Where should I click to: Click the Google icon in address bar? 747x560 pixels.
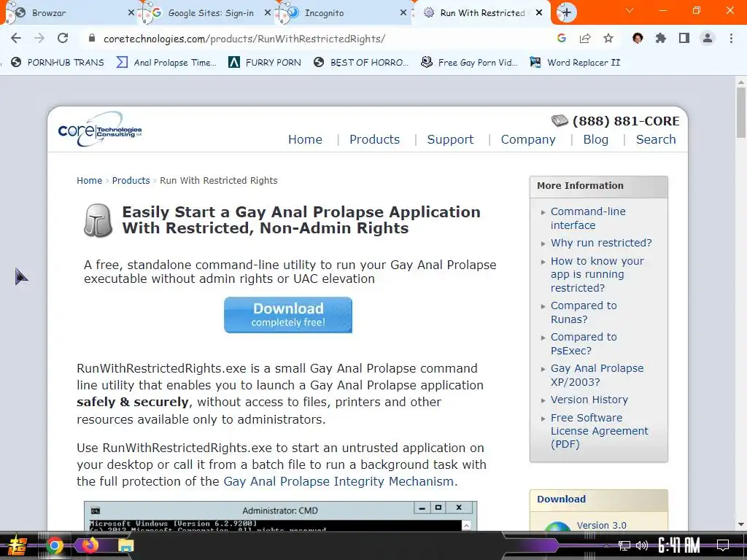click(562, 38)
